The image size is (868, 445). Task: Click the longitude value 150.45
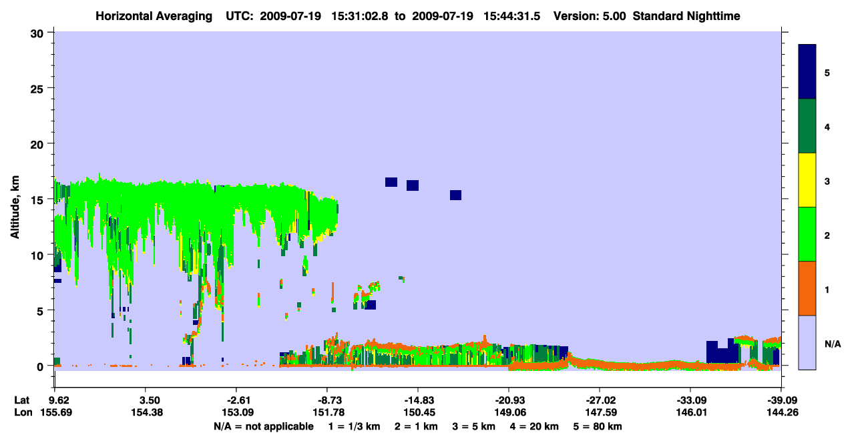click(x=418, y=412)
